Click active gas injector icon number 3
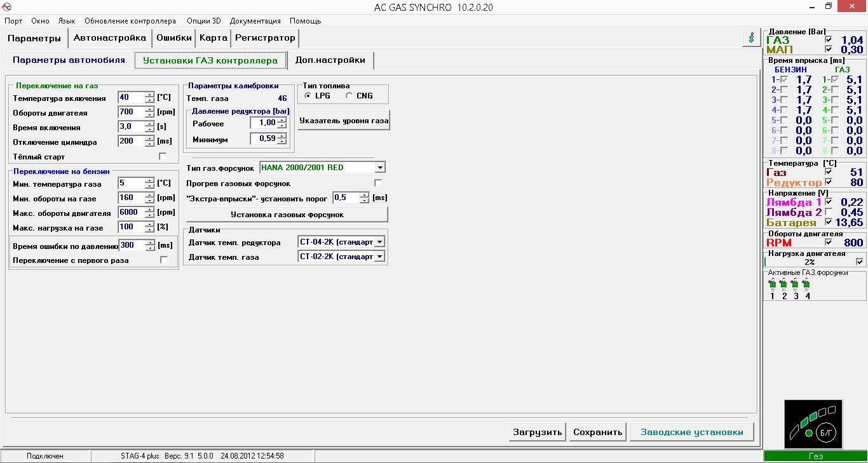 pyautogui.click(x=795, y=284)
